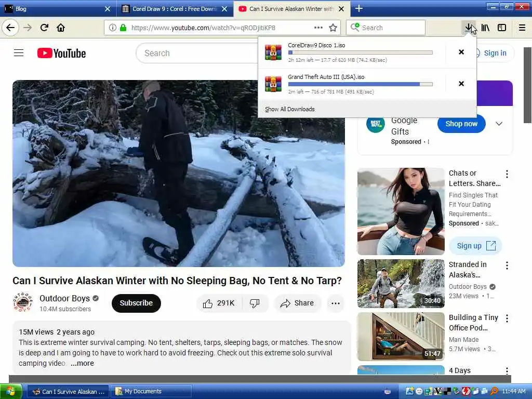Open options for Chats or Letters ad
532x399 pixels.
(507, 174)
